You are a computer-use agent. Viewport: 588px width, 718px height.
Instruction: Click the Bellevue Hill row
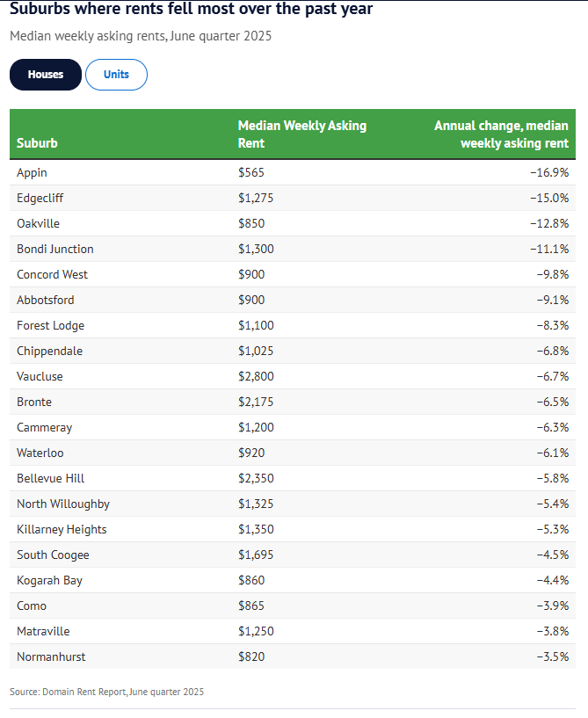coord(50,478)
